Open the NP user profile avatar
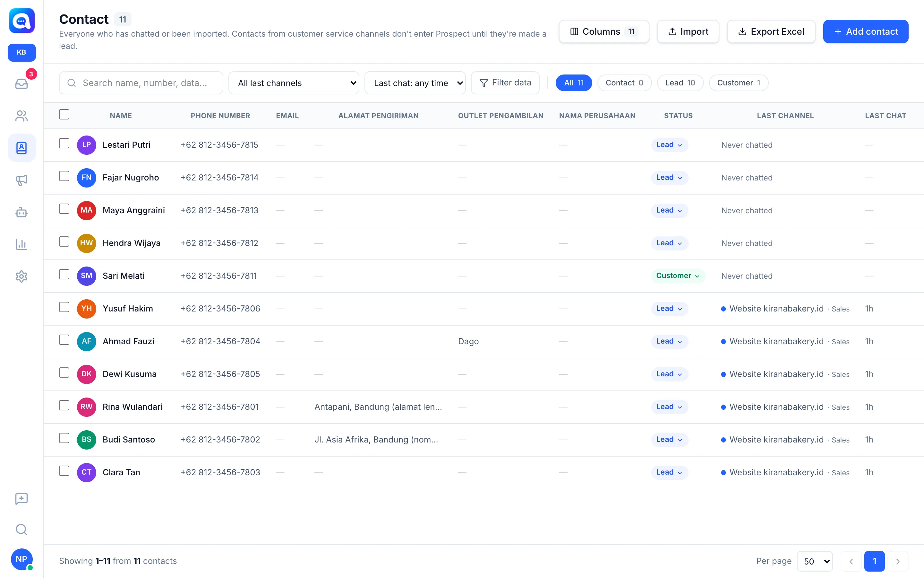924x578 pixels. 22,559
